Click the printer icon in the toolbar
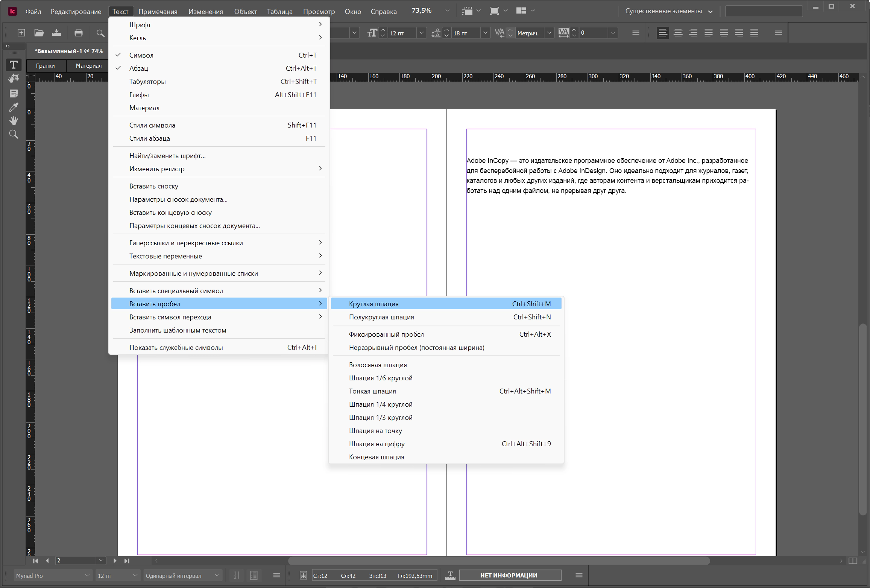This screenshot has height=588, width=870. click(79, 33)
